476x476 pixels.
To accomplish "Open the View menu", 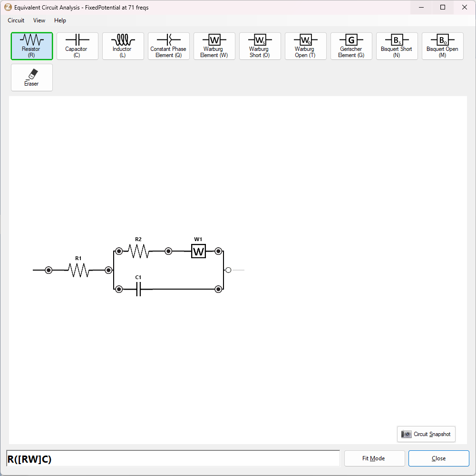I will (x=39, y=20).
